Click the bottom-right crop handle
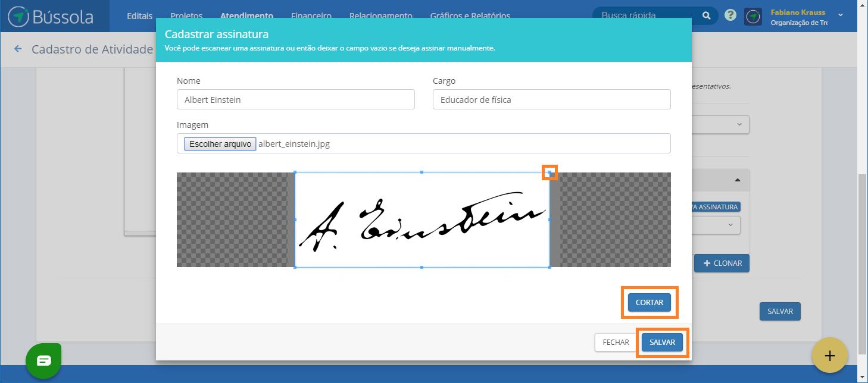This screenshot has height=383, width=868. coord(549,267)
